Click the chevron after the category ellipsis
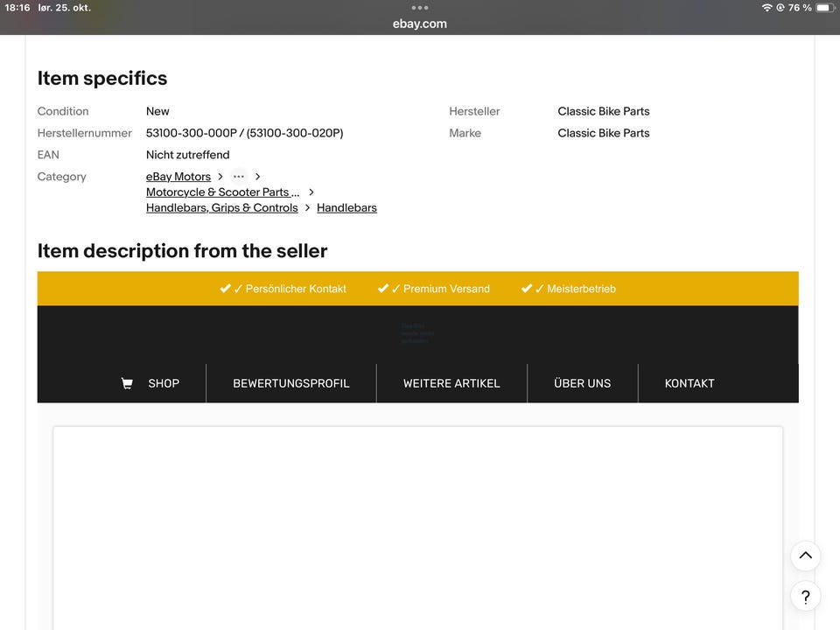This screenshot has height=630, width=840. click(257, 176)
